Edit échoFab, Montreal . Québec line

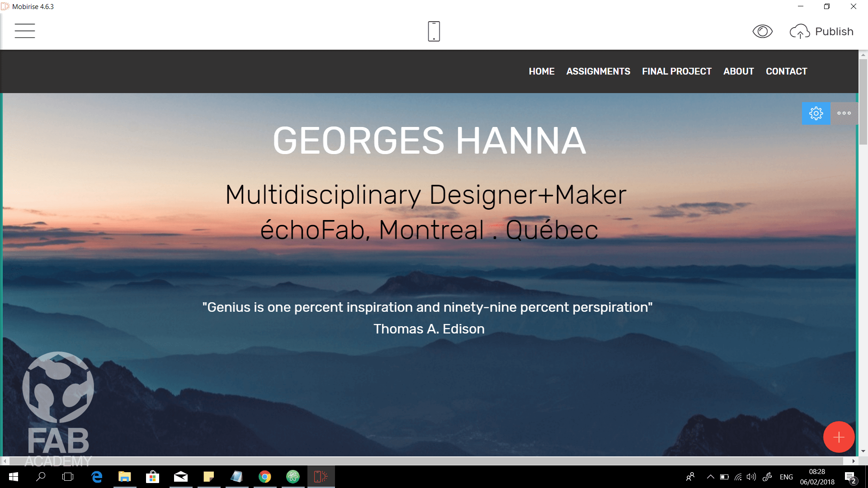click(x=429, y=230)
